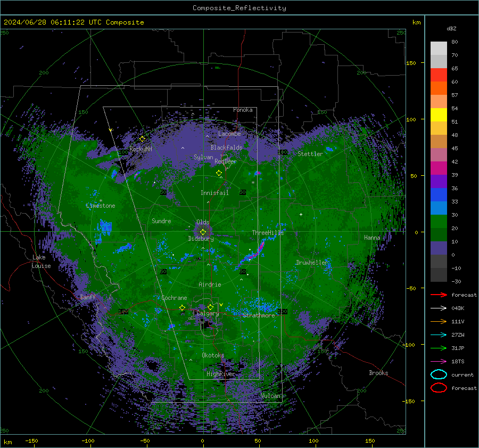Select the 80 dBZ color swatch
The image size is (479, 448).
pyautogui.click(x=439, y=48)
